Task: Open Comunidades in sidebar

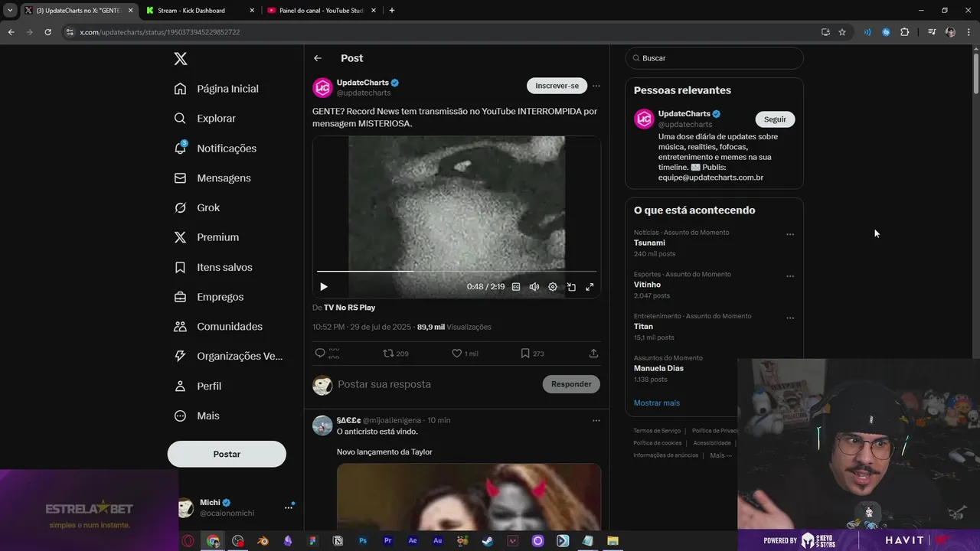Action: [218, 327]
